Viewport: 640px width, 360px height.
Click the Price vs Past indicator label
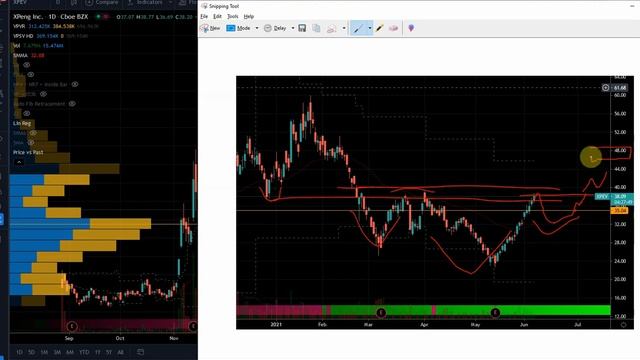point(28,152)
